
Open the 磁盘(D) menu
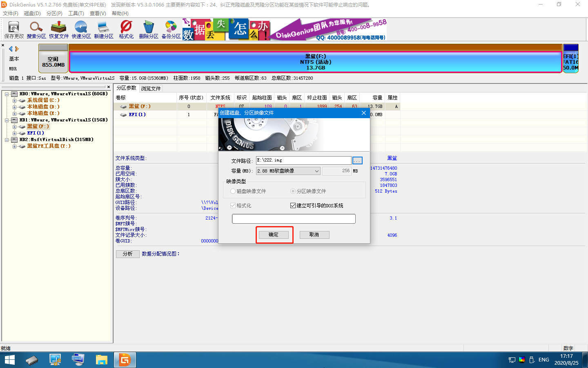pyautogui.click(x=33, y=13)
